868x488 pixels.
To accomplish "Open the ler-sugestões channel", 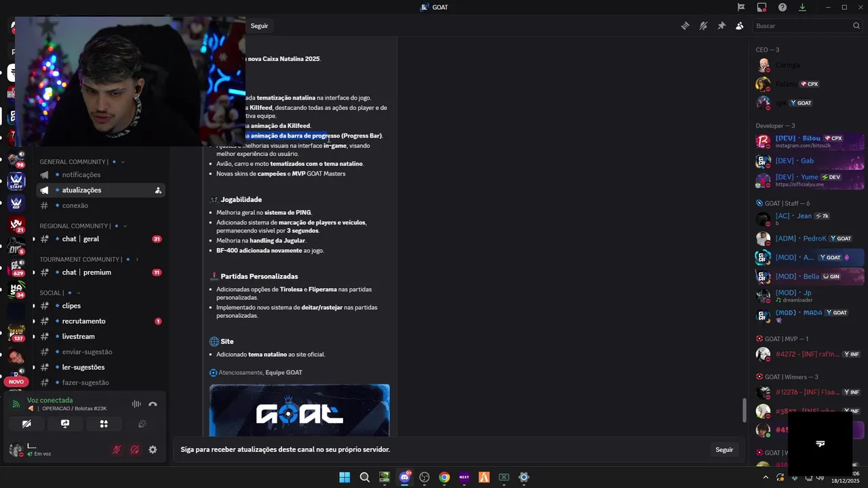I will [x=101, y=367].
